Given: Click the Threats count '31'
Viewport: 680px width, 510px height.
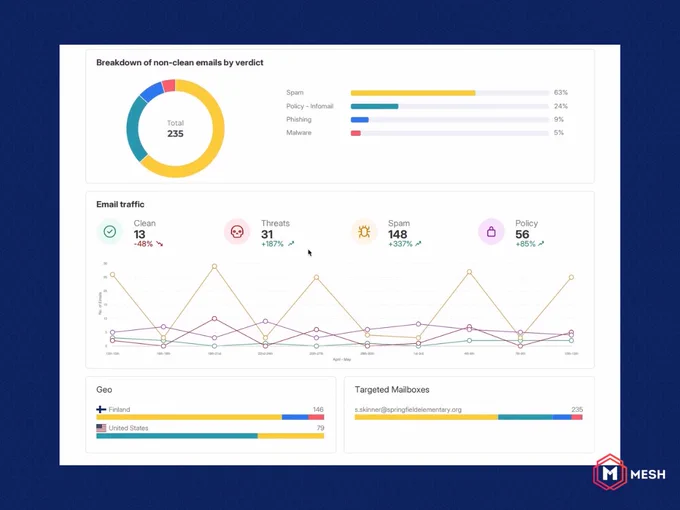Looking at the screenshot, I should (x=267, y=234).
